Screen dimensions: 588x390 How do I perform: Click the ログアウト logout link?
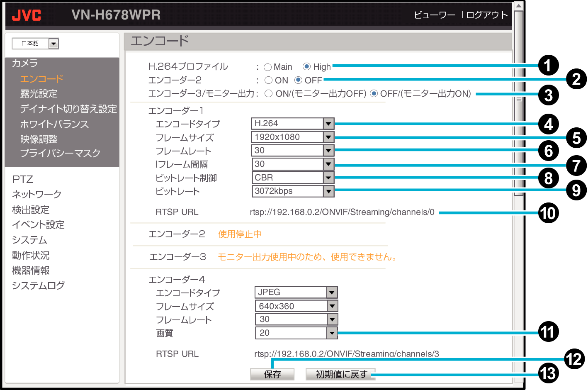[487, 15]
